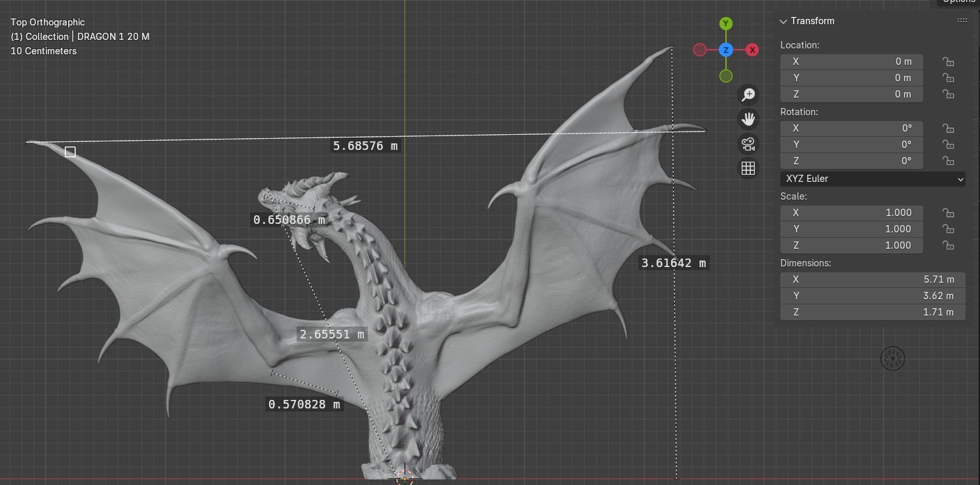Screen dimensions: 980x485
Task: Lock Scale Z
Action: (x=948, y=245)
